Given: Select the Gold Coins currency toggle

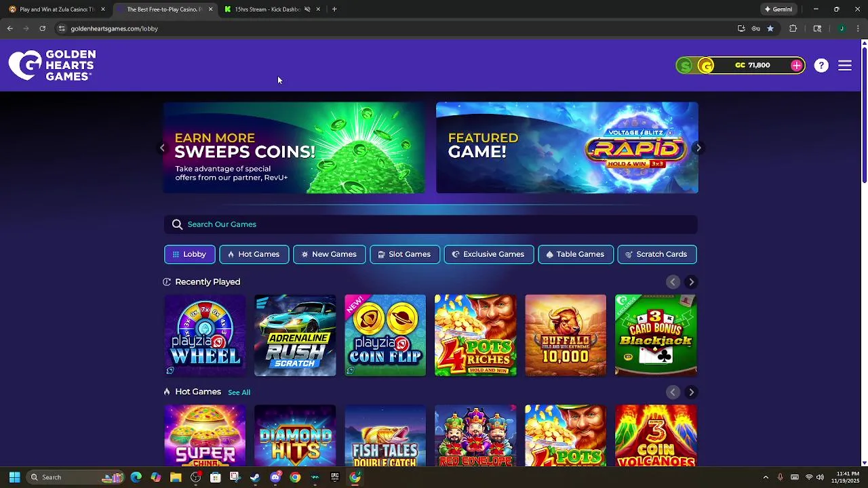Looking at the screenshot, I should 707,66.
